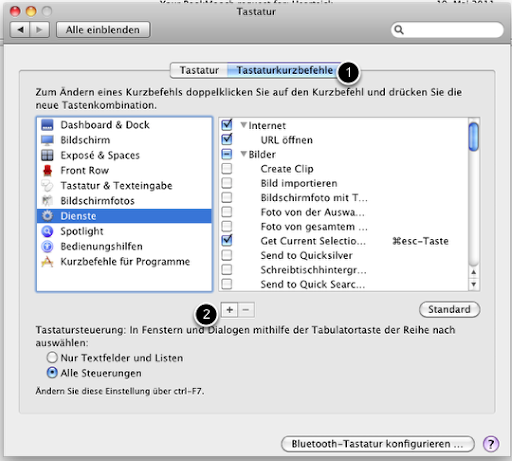Collapse the Internet disclosure triangle
Viewport: 512px width, 461px height.
(x=244, y=125)
